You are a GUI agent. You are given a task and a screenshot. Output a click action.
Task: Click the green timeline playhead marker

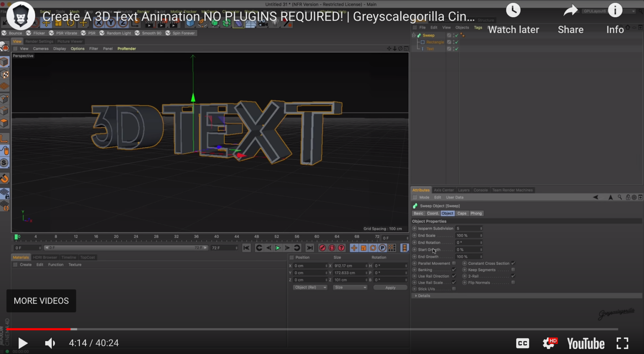point(16,237)
